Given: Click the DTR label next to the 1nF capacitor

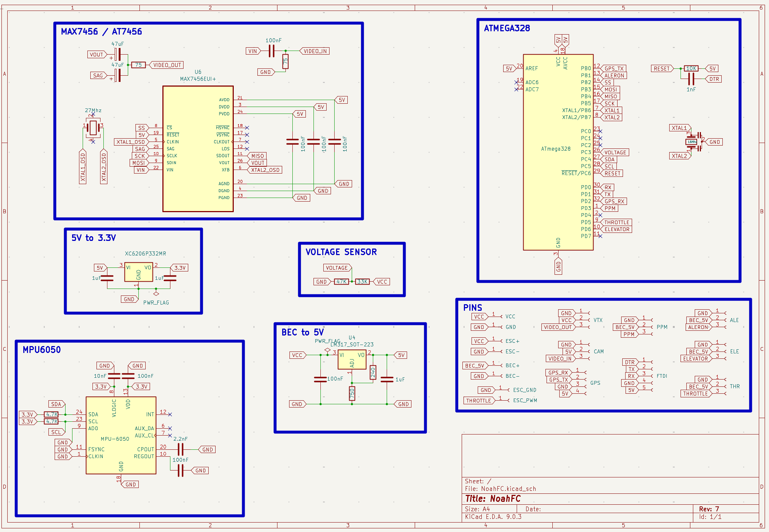Looking at the screenshot, I should point(713,79).
